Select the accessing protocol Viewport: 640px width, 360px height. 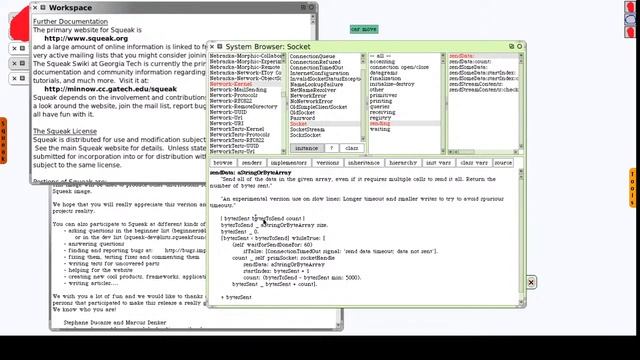405,62
